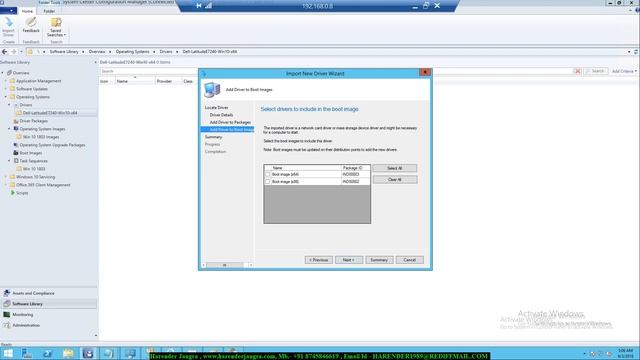Go to wizard step Add Driver to Packages
Screen dimensions: 640x360
230,122
